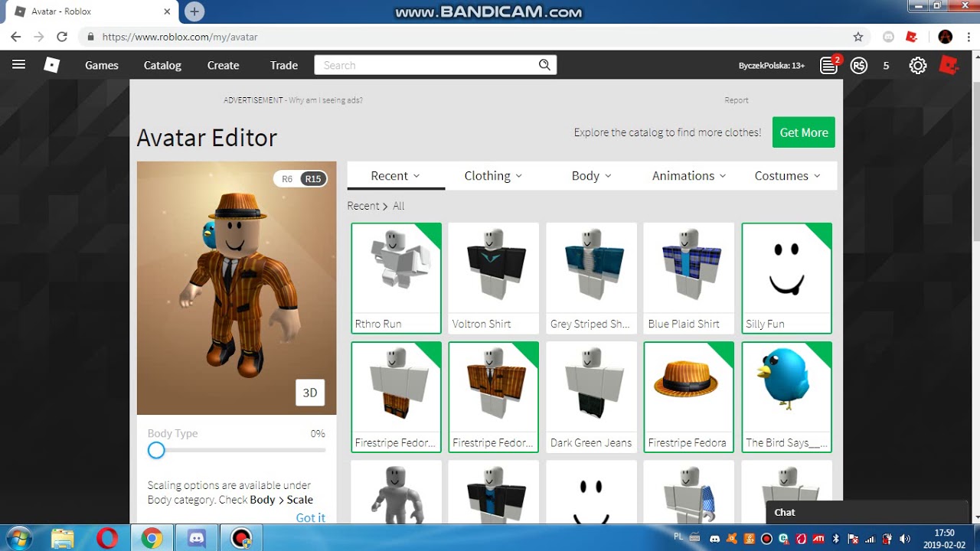Click the Get More button
This screenshot has width=980, height=551.
point(804,132)
